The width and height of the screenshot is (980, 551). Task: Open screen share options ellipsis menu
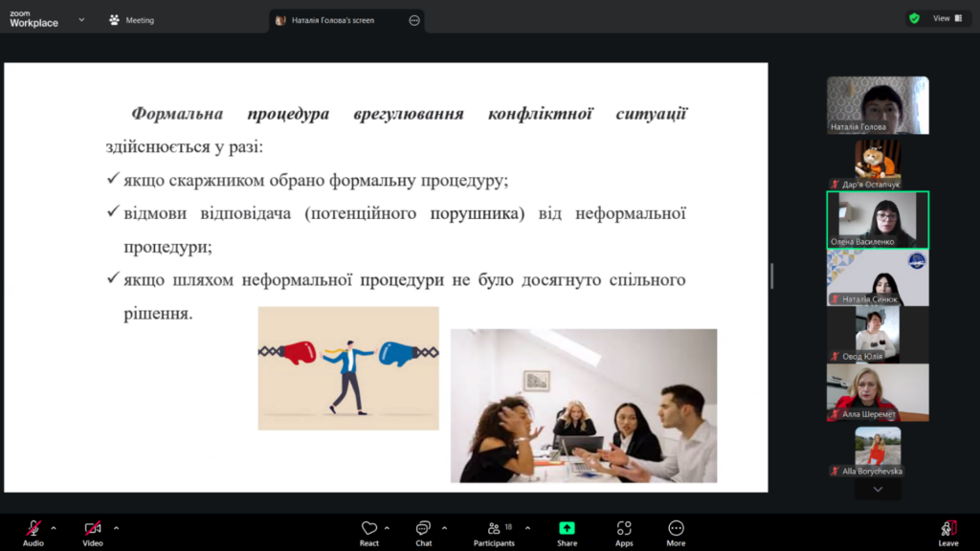414,20
